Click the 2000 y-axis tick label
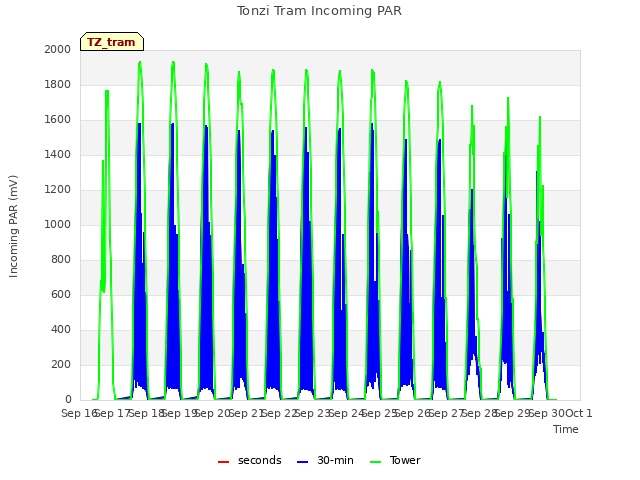The height and width of the screenshot is (480, 640). [58, 49]
